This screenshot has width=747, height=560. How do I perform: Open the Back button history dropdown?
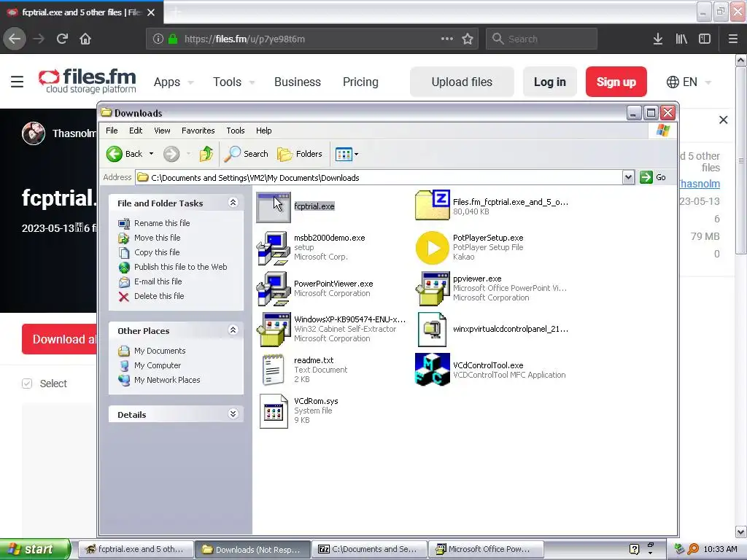(151, 154)
